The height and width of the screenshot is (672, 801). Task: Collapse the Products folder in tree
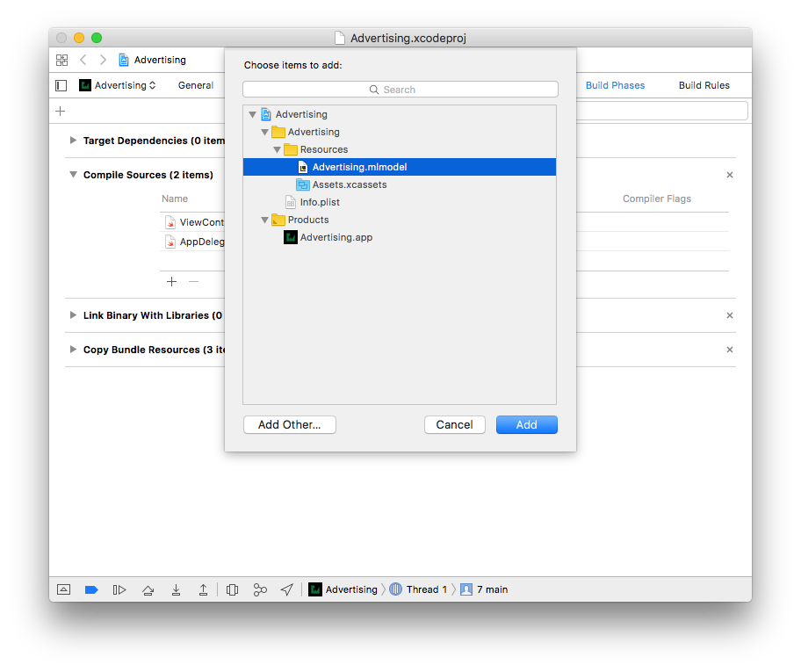tap(264, 220)
